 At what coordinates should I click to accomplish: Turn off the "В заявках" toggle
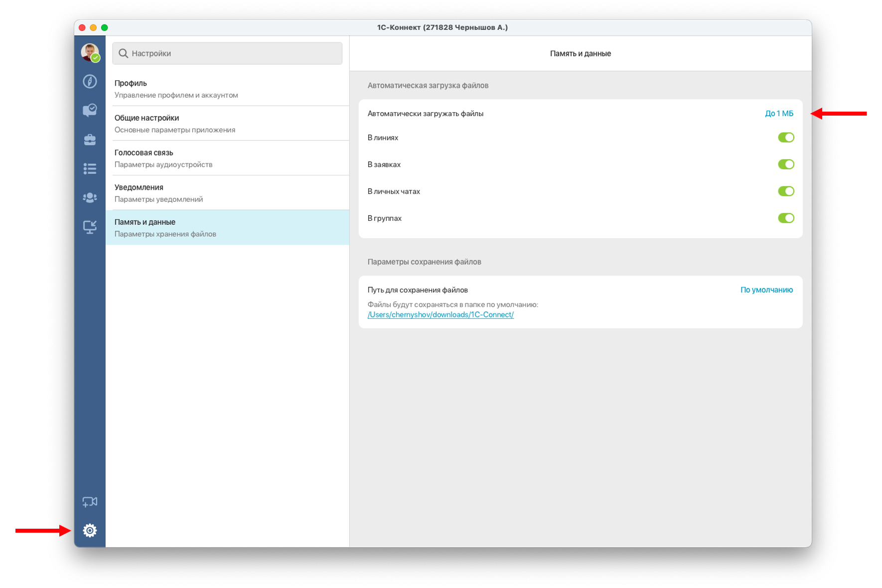tap(785, 164)
